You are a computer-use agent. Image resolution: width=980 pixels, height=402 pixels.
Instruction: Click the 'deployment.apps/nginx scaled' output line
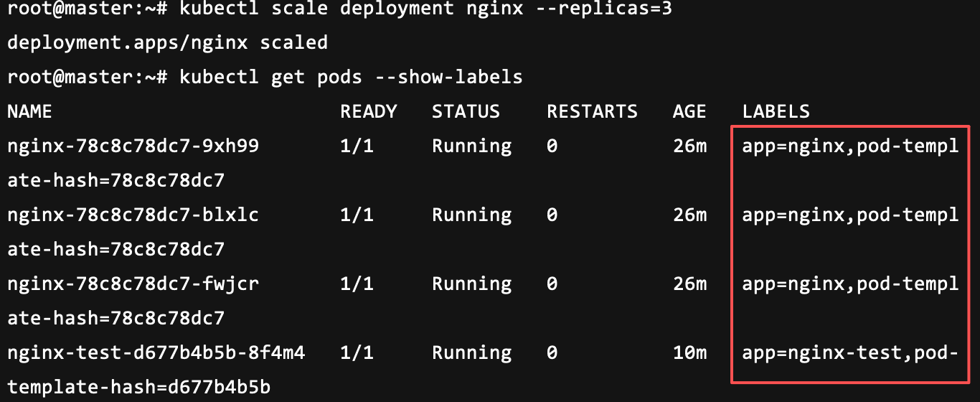coord(167,42)
